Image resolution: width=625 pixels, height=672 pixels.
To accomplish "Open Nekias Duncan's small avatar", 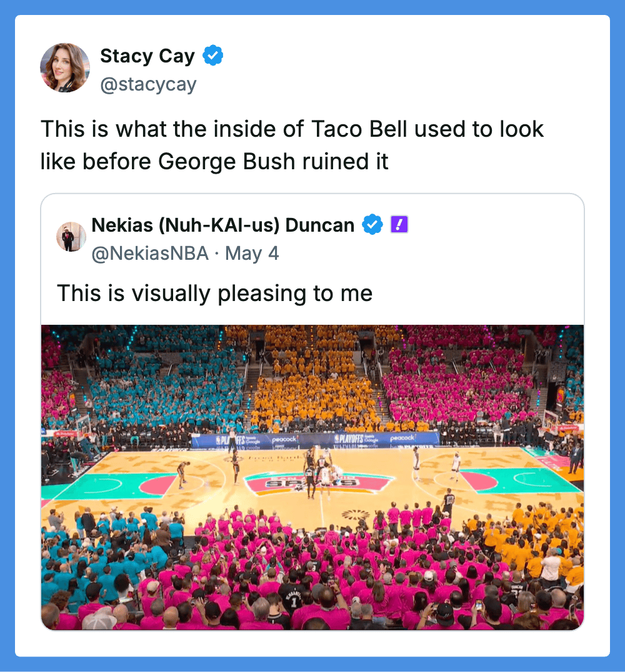I will tap(71, 237).
